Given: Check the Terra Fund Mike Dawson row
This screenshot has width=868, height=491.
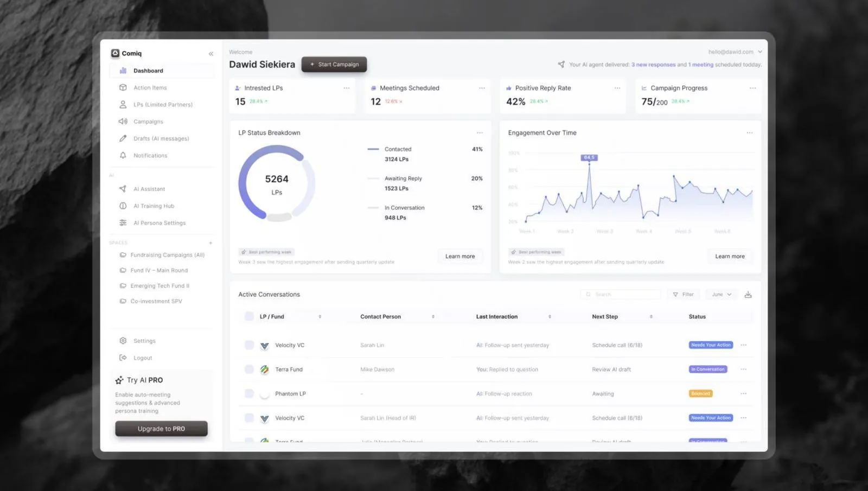Looking at the screenshot, I should (x=250, y=369).
